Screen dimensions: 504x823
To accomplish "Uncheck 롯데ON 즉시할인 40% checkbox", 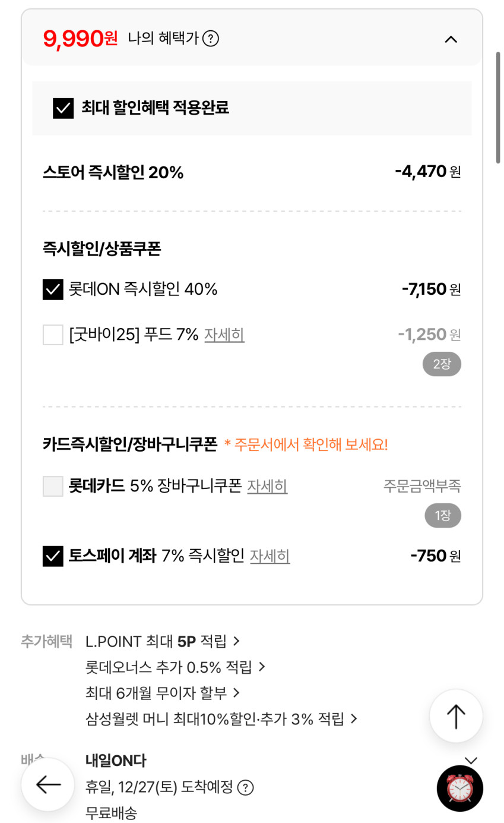I will [53, 289].
